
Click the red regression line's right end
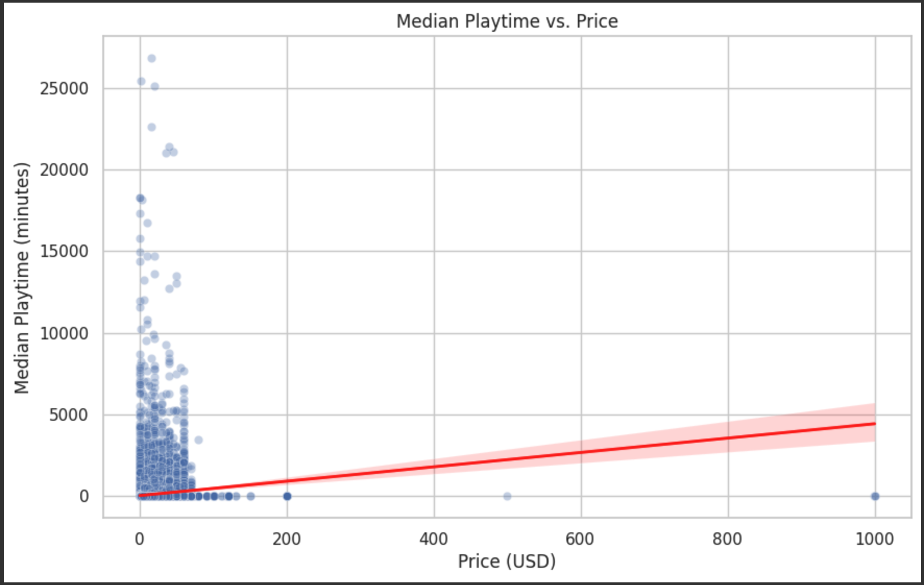coord(874,424)
